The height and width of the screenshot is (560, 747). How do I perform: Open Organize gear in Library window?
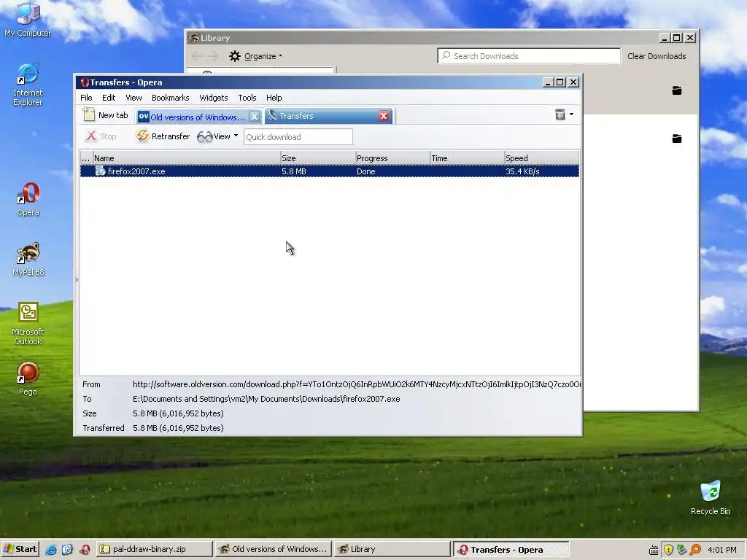235,56
